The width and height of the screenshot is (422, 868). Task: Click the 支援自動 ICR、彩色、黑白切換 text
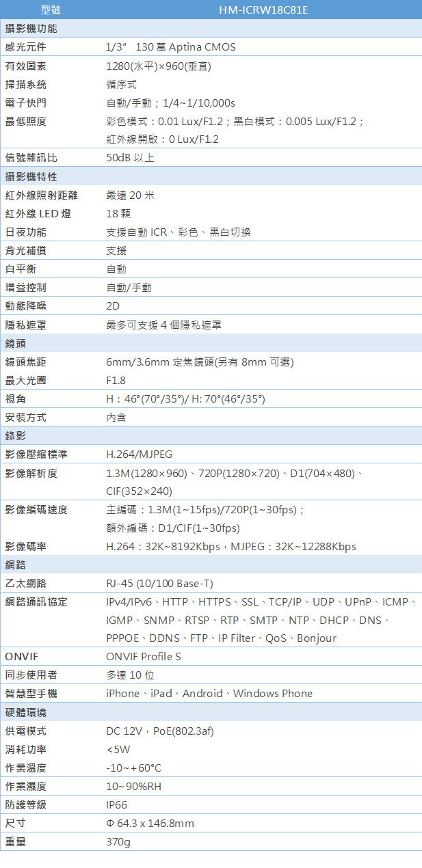coord(179,232)
